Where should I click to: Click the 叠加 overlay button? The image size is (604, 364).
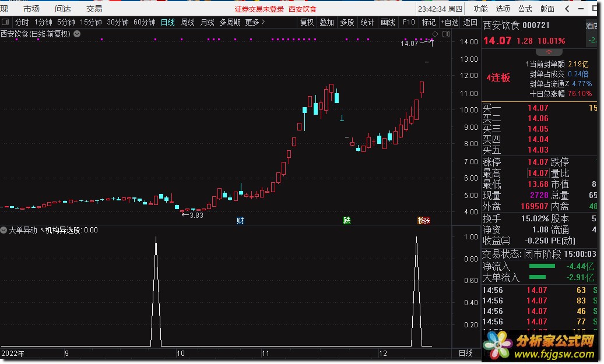pyautogui.click(x=326, y=22)
